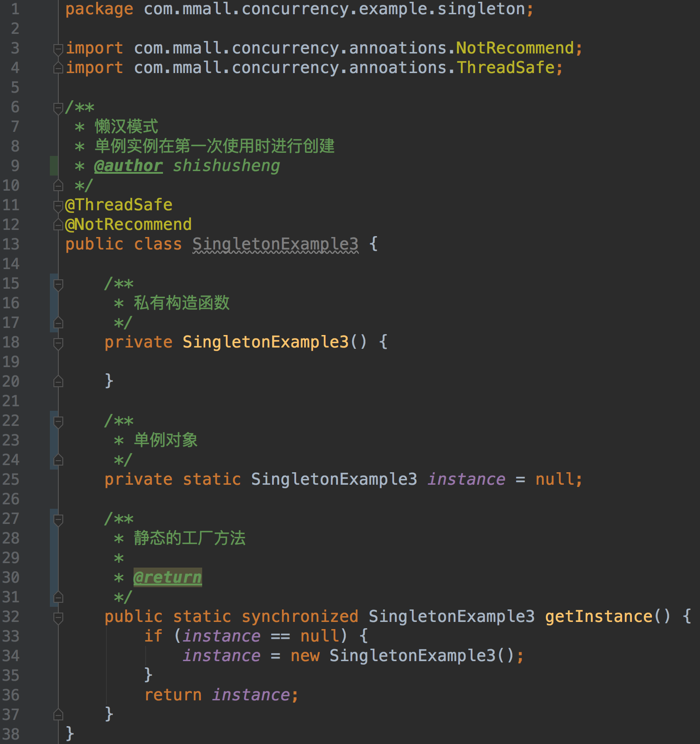The height and width of the screenshot is (744, 700).
Task: Click the @NotRecommend annotation on the class
Action: click(128, 225)
